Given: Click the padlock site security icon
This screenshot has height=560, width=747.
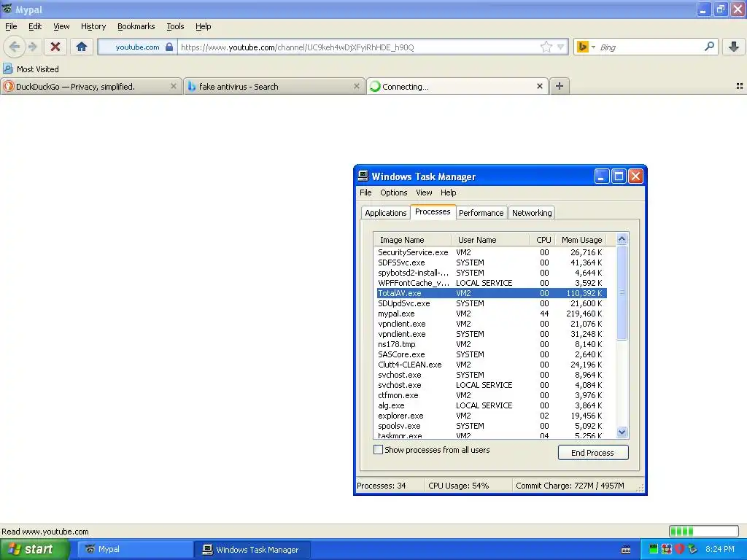Looking at the screenshot, I should [169, 47].
